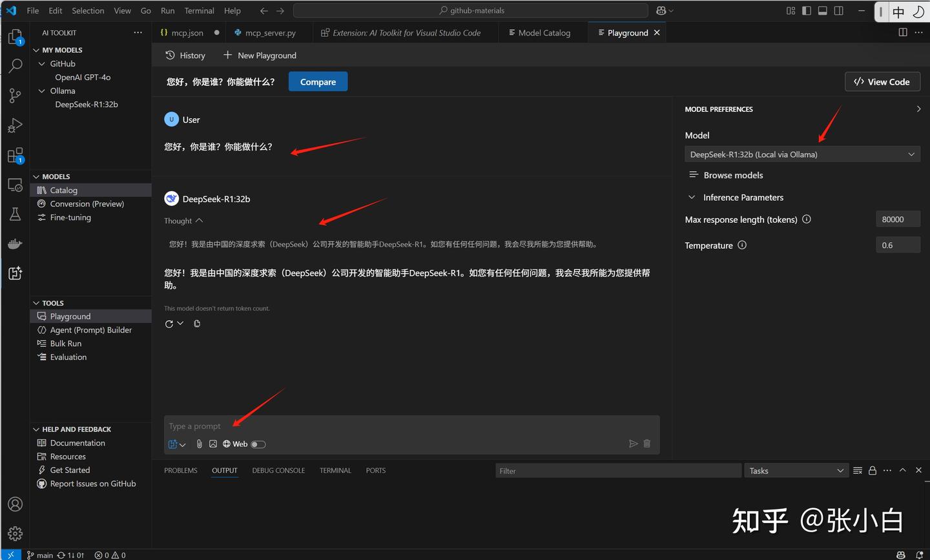Collapse the HELP AND FEEDBACK section
The width and height of the screenshot is (930, 560).
pyautogui.click(x=36, y=430)
